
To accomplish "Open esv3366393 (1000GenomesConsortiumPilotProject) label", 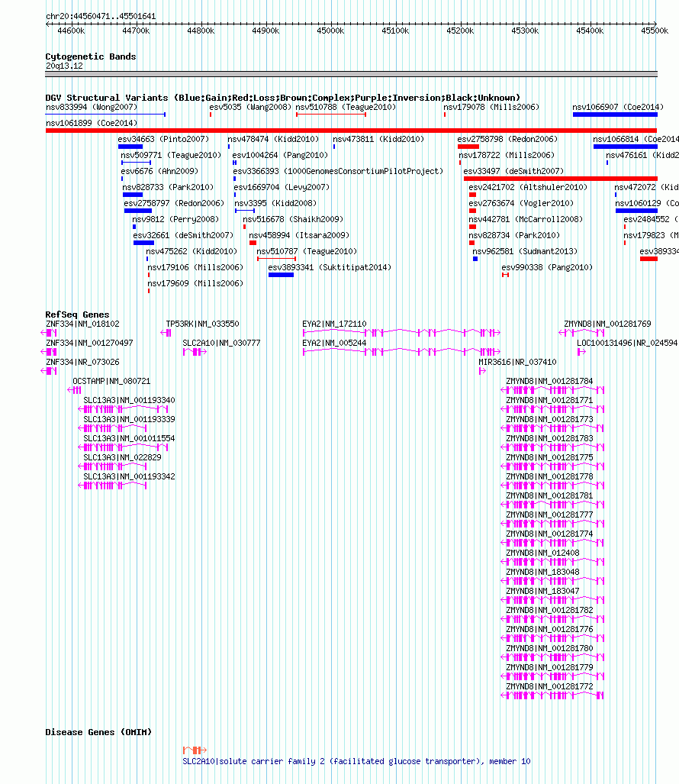I will (x=338, y=171).
